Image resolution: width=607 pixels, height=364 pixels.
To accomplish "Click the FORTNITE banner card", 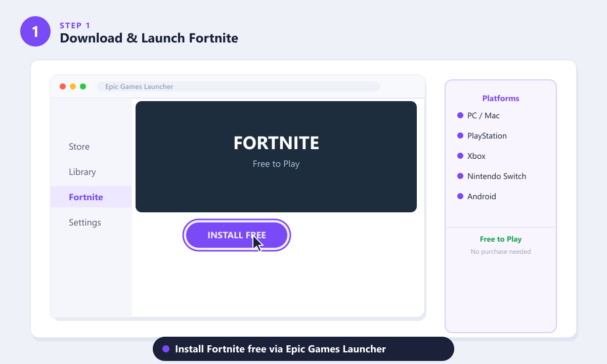I will point(276,157).
